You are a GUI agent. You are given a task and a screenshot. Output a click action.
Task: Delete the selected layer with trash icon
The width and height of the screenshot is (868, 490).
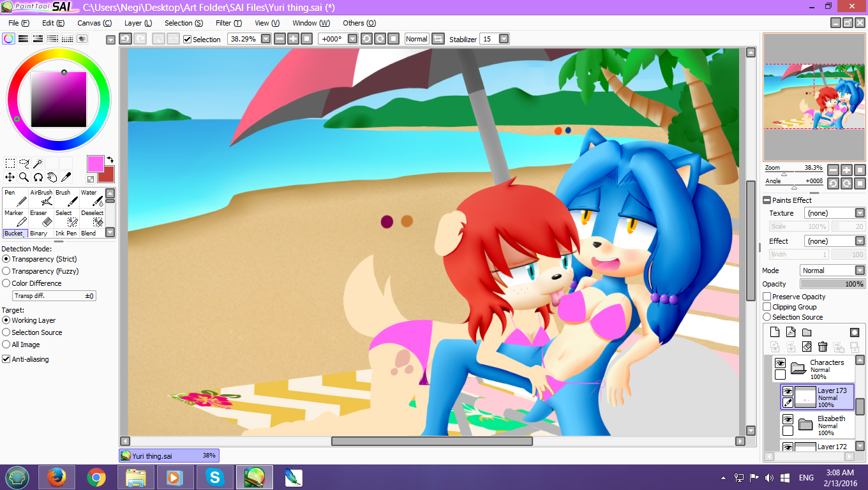point(823,346)
